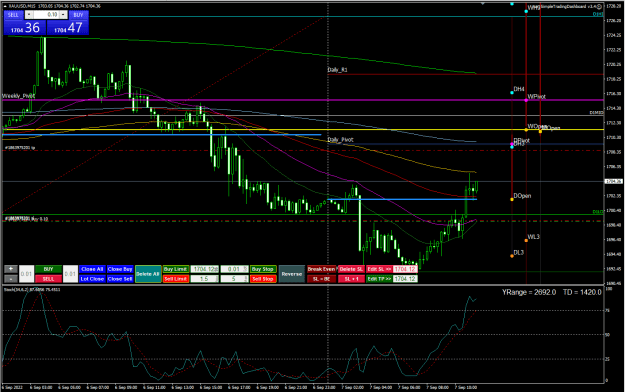This screenshot has width=625, height=392.
Task: Click the WL3 orange marker dot
Action: (526, 240)
